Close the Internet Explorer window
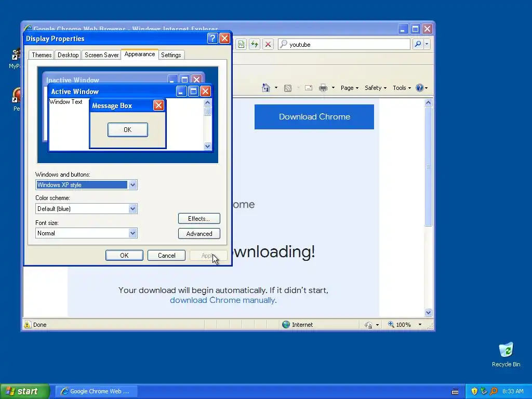This screenshot has width=532, height=399. [x=428, y=29]
